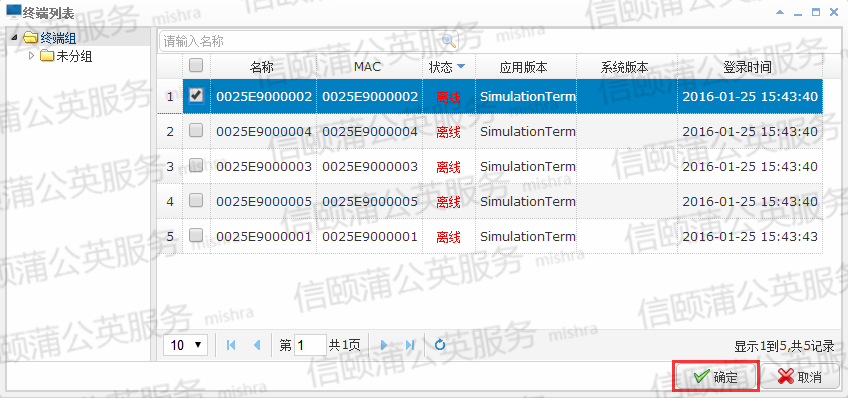
Task: Collapse the dialog with the up arrow
Action: (780, 11)
